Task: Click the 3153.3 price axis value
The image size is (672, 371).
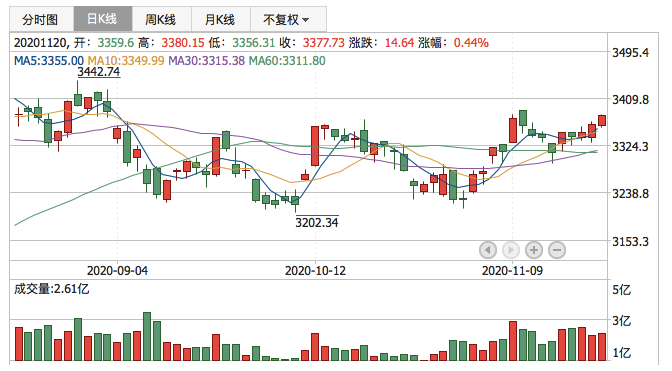Action: 630,242
